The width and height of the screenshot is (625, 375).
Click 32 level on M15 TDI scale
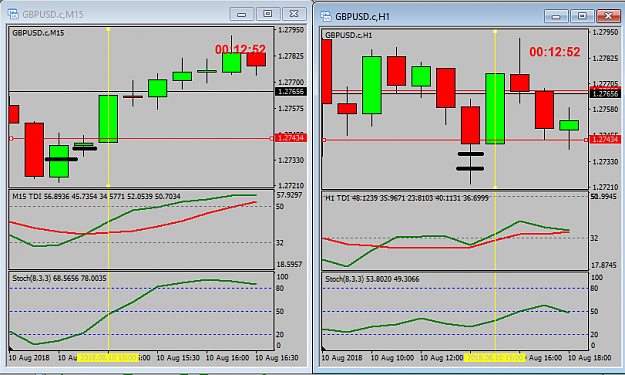pyautogui.click(x=280, y=242)
